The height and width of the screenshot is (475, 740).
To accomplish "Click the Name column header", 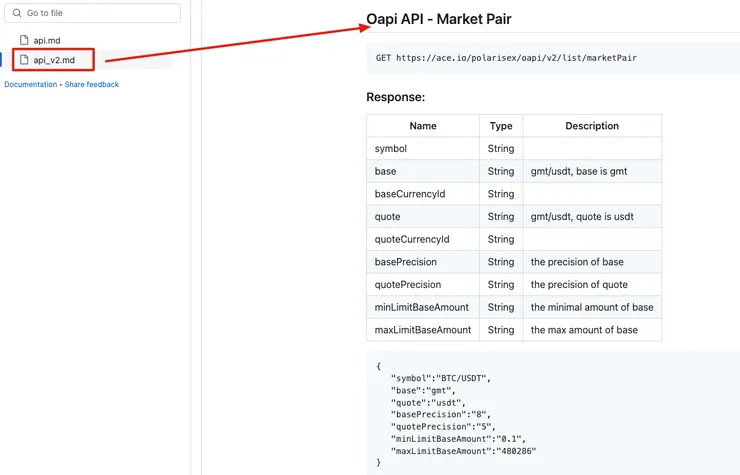I will coord(423,126).
